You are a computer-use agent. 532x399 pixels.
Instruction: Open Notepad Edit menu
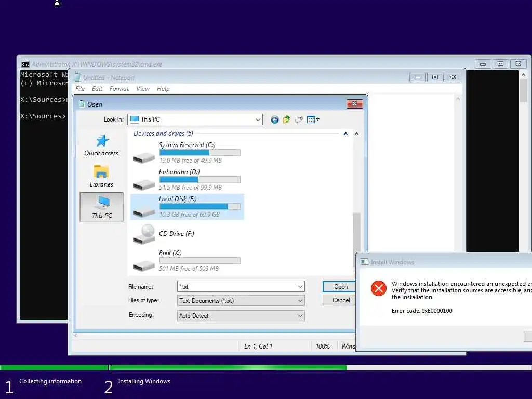[97, 89]
